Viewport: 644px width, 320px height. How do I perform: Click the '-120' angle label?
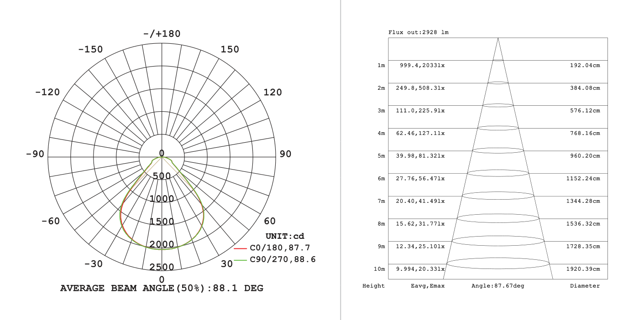[47, 92]
